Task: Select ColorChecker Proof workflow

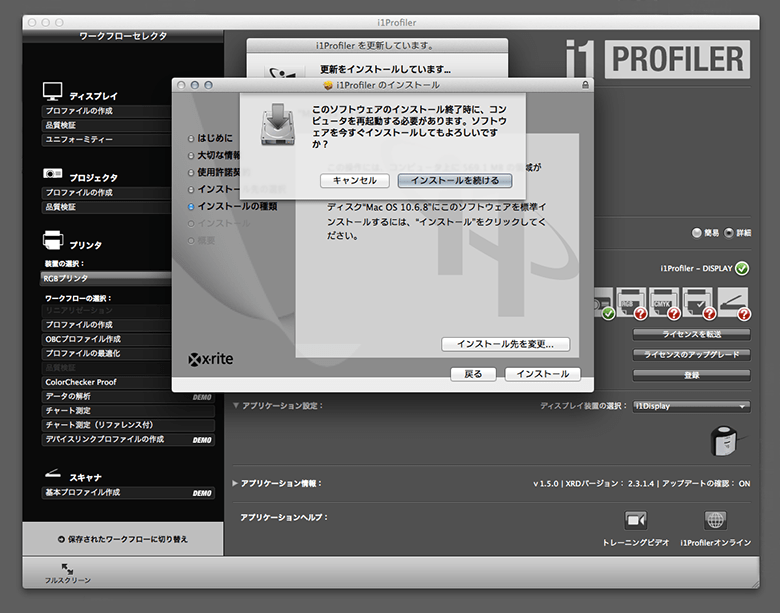Action: click(x=106, y=382)
